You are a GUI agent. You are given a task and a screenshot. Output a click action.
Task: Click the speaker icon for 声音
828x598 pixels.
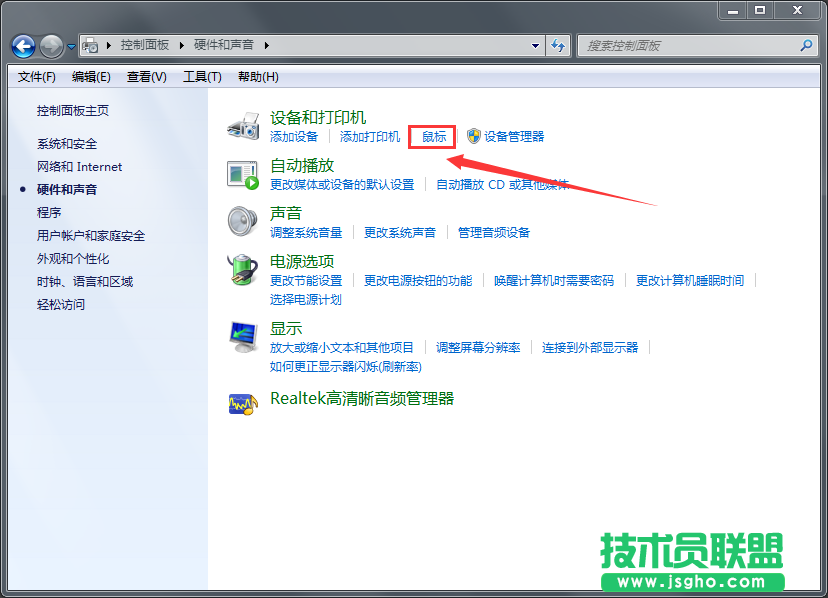tap(243, 221)
